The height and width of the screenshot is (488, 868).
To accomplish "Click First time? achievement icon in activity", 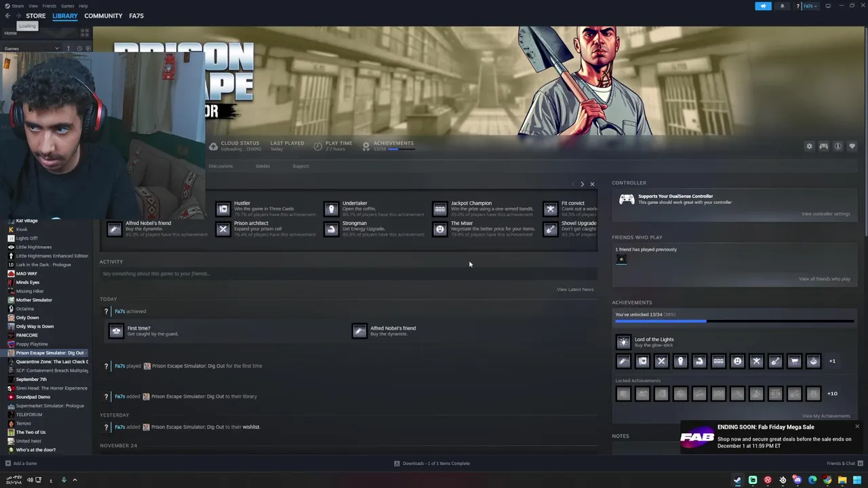I will (x=116, y=331).
